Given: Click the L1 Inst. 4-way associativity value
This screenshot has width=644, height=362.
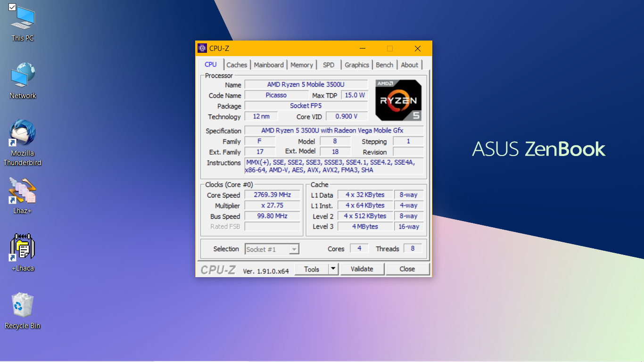Looking at the screenshot, I should 408,206.
